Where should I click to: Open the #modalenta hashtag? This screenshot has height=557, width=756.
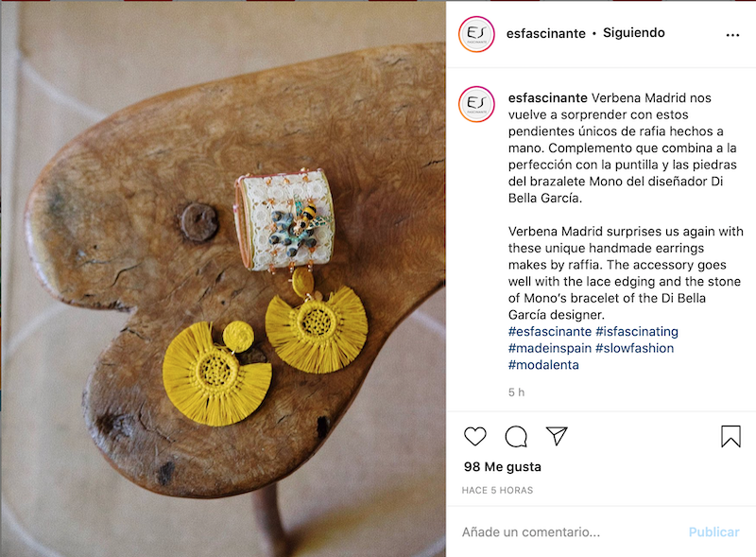543,365
